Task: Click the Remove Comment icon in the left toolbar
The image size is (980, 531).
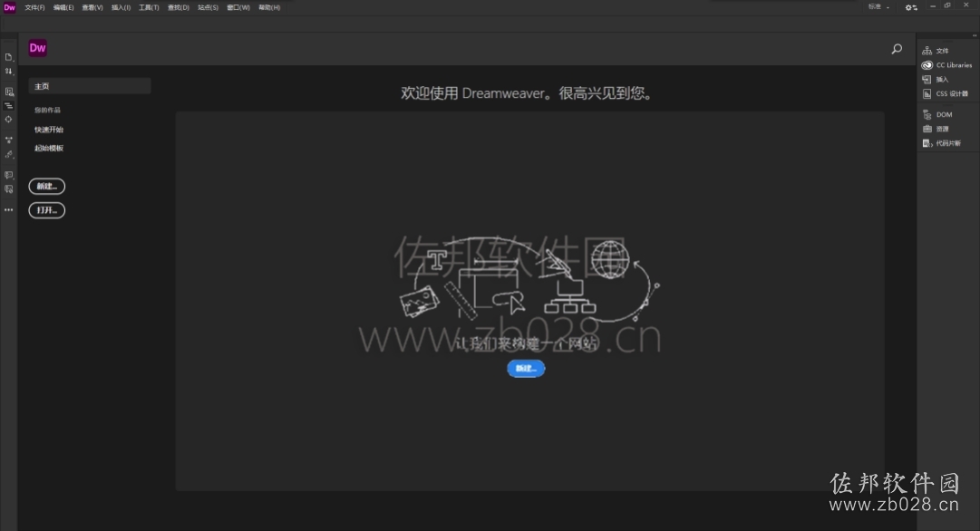Action: pos(9,189)
